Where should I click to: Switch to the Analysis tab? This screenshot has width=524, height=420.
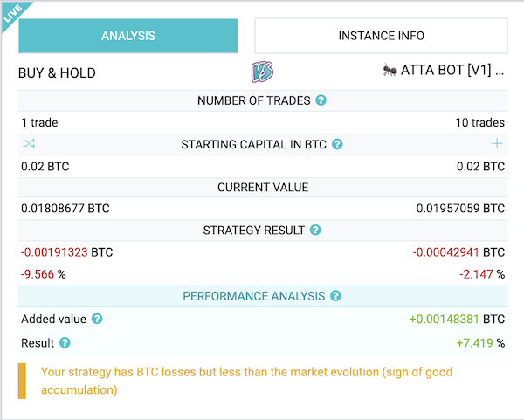[x=128, y=36]
